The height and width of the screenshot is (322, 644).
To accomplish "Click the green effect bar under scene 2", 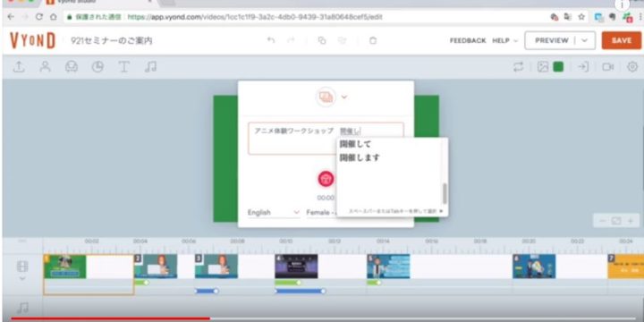I will (141, 283).
